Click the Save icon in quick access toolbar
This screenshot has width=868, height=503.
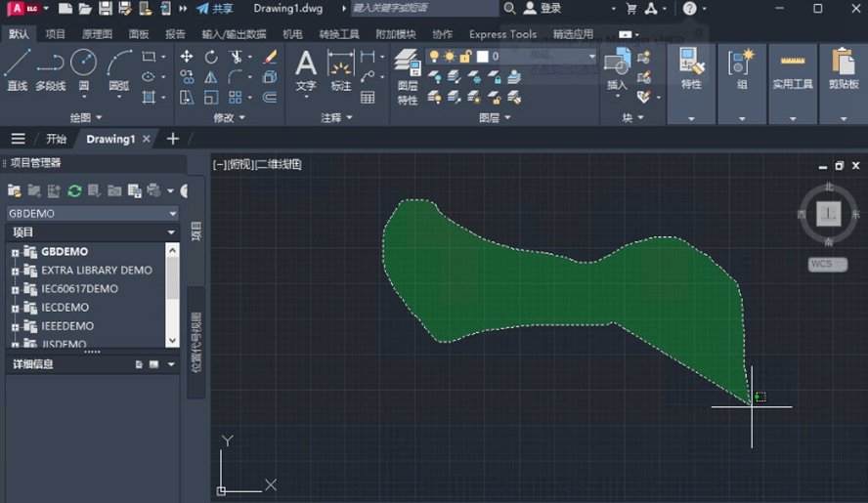point(106,8)
